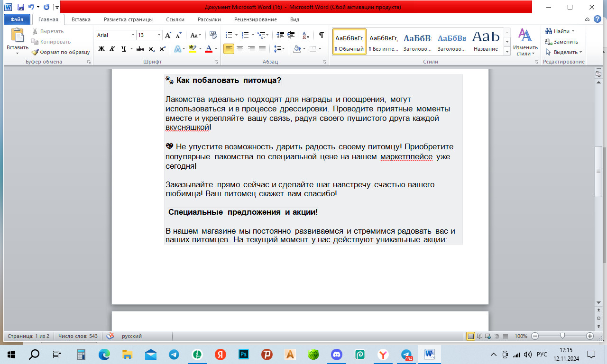Apply the yellow text highlight color

(192, 49)
